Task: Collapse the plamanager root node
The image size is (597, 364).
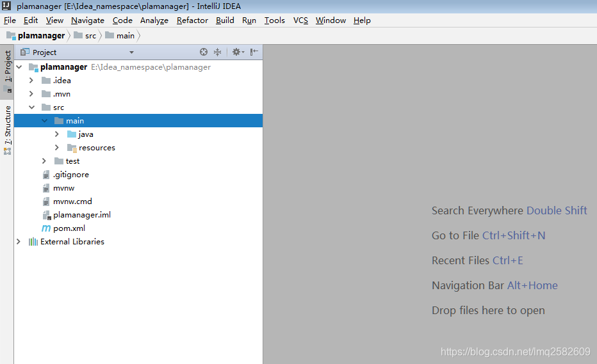Action: pyautogui.click(x=19, y=67)
